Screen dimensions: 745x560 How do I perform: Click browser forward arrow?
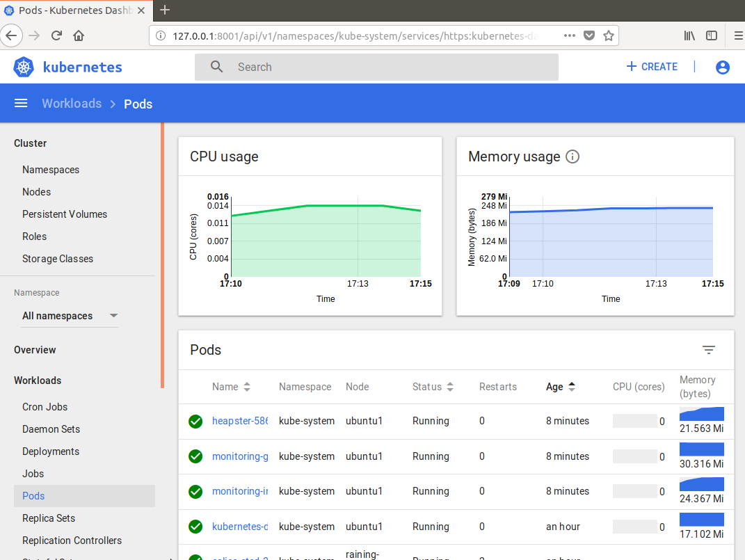(33, 35)
